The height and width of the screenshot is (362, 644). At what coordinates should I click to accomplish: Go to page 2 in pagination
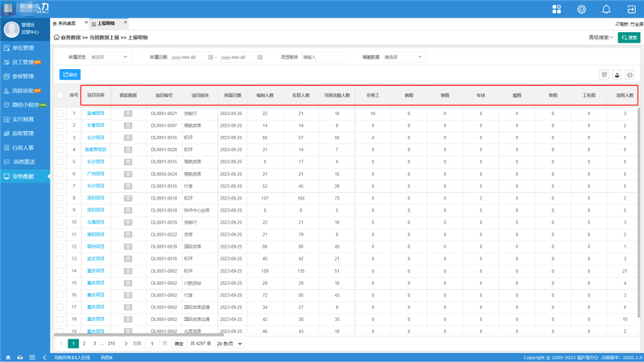84,343
